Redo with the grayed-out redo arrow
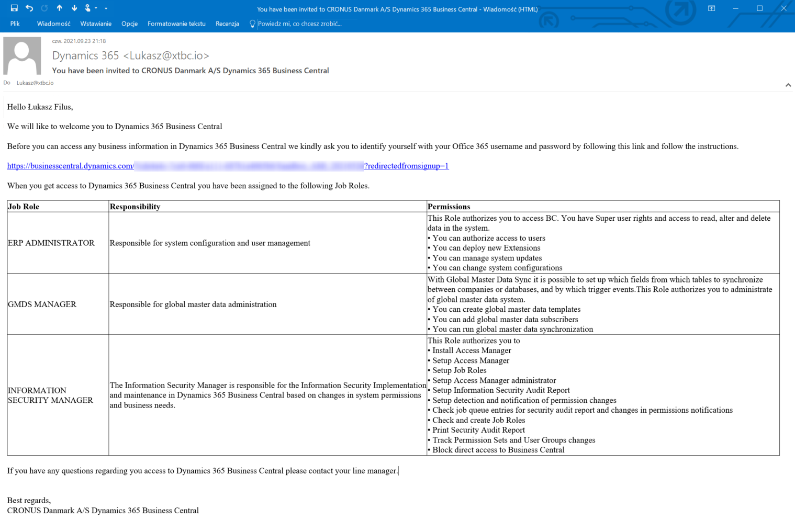Screen dimensions: 795x532 (x=44, y=8)
